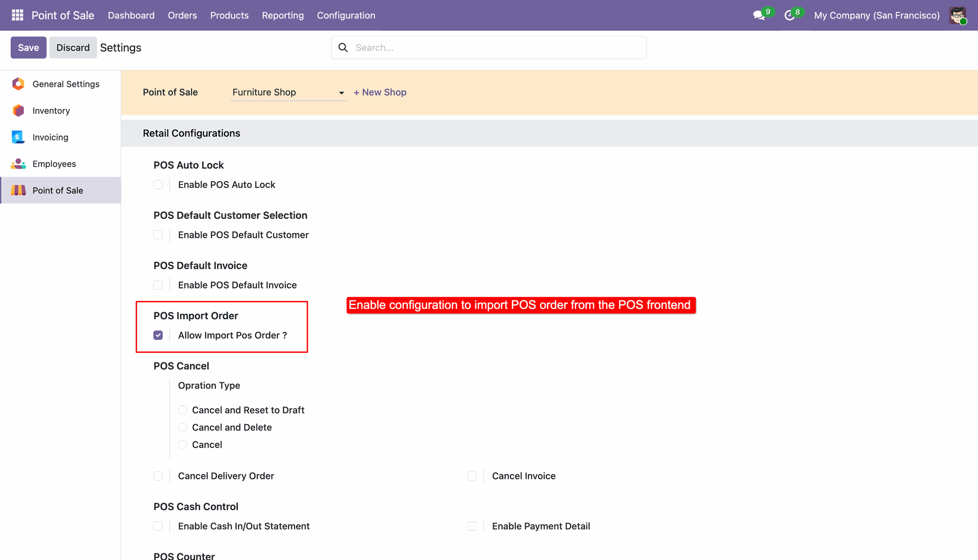Open the Configuration menu

(346, 15)
